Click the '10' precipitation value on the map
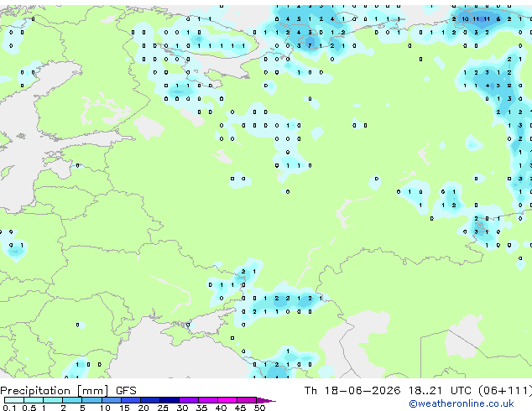The width and height of the screenshot is (532, 411). (x=465, y=19)
